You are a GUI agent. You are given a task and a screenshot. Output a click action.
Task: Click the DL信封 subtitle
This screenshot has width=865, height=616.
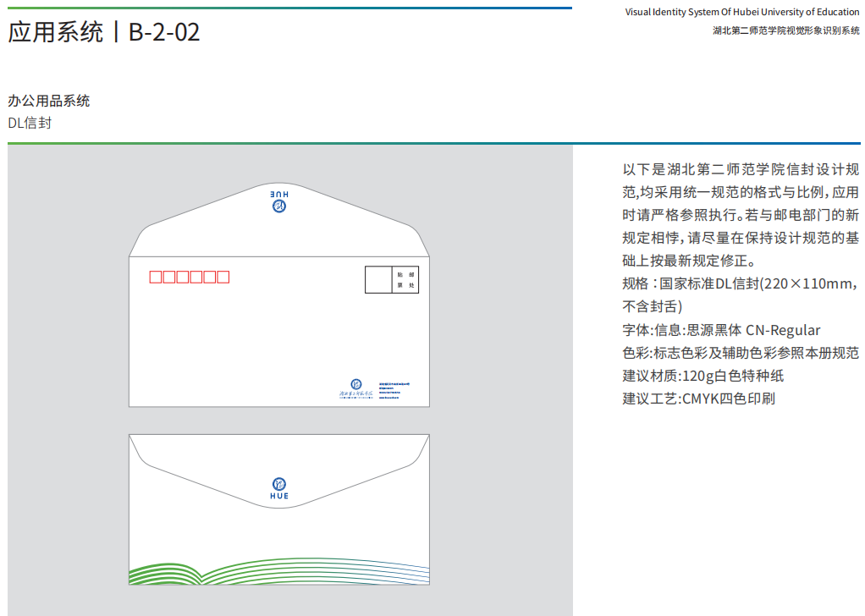[30, 123]
